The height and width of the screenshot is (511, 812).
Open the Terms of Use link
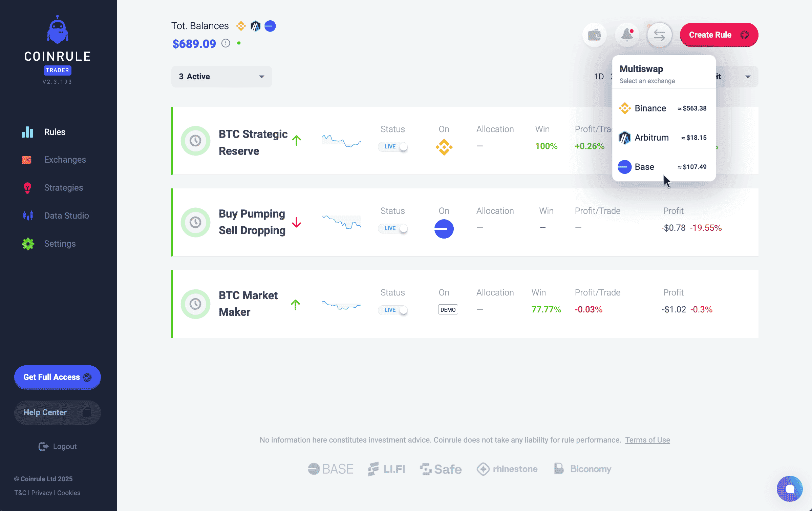point(647,440)
